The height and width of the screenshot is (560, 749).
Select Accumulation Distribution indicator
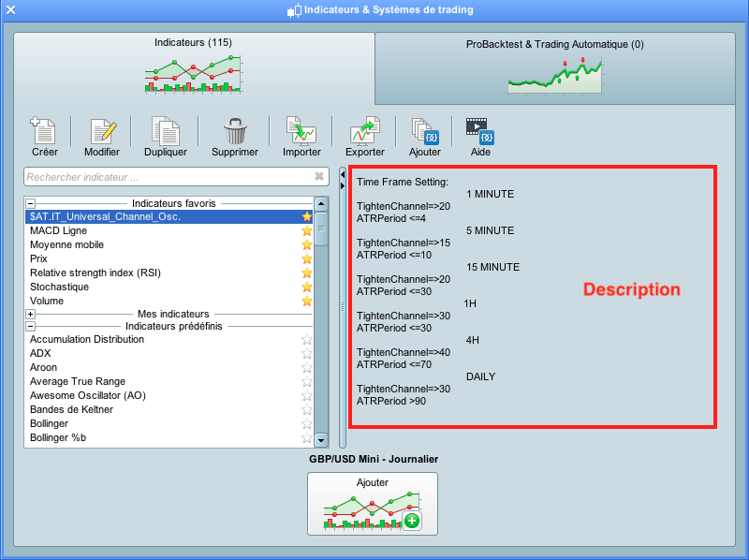[169, 339]
